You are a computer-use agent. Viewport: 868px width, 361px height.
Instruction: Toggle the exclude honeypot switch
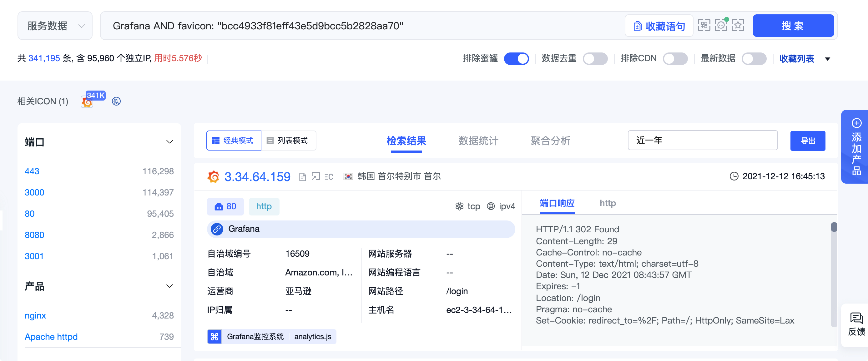click(516, 58)
